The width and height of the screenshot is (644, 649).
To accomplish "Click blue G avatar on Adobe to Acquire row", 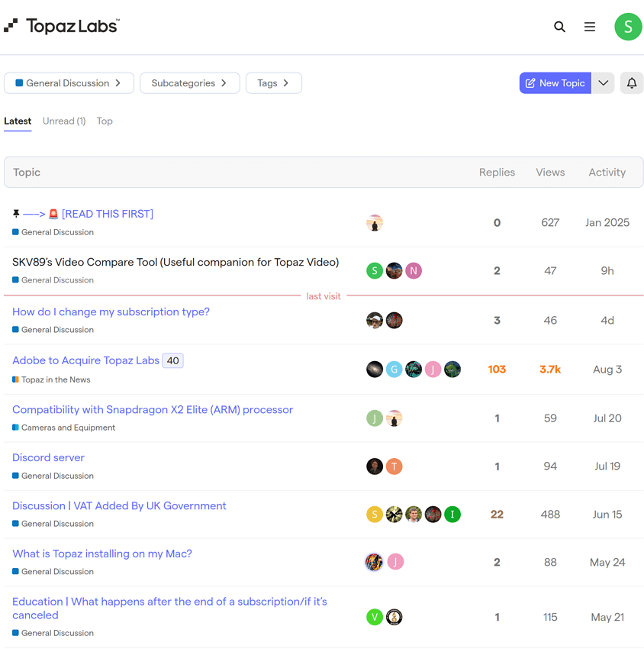I will pos(394,370).
